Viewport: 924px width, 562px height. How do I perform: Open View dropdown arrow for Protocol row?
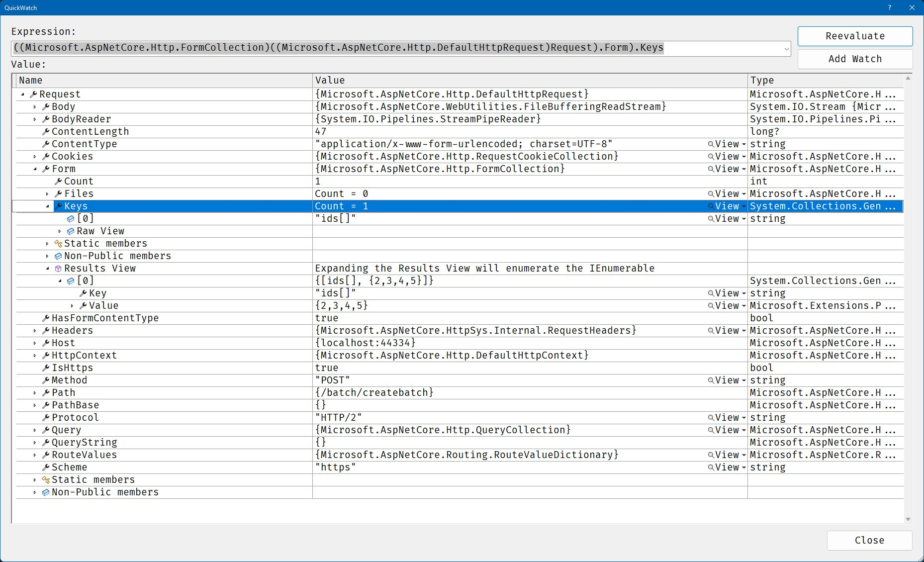(744, 418)
